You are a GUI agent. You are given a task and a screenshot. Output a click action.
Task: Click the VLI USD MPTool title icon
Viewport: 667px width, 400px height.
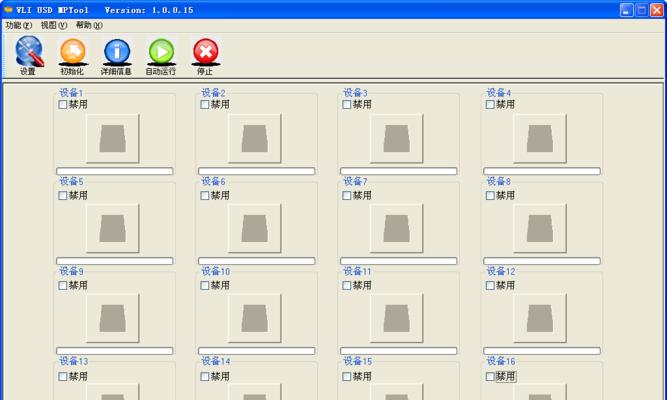8,9
